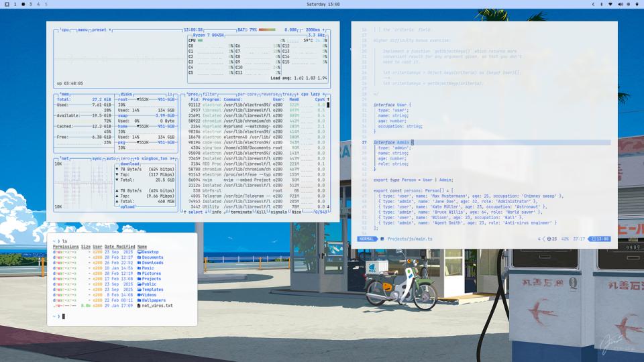Select process 86094 nvim row
Image resolution: width=644 pixels, height=362 pixels.
click(x=257, y=180)
